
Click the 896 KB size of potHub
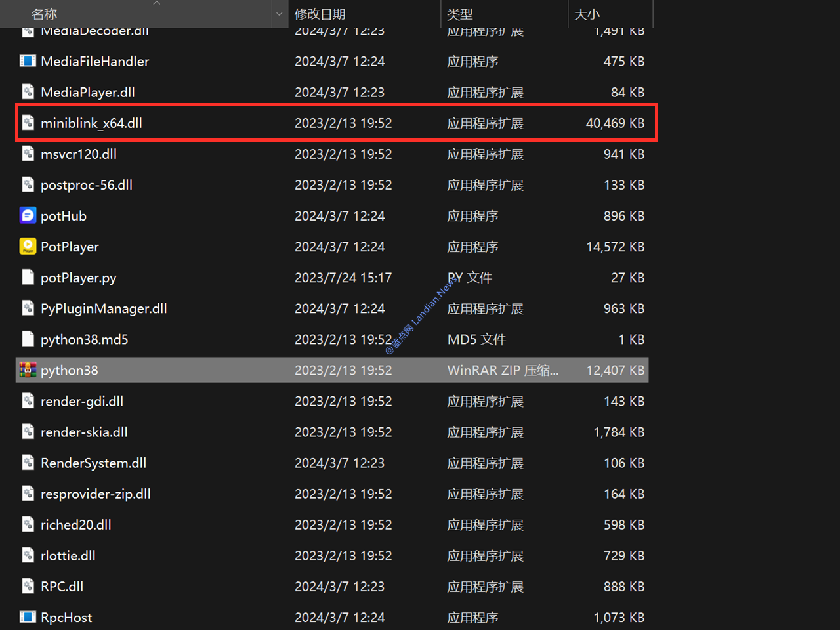(624, 216)
